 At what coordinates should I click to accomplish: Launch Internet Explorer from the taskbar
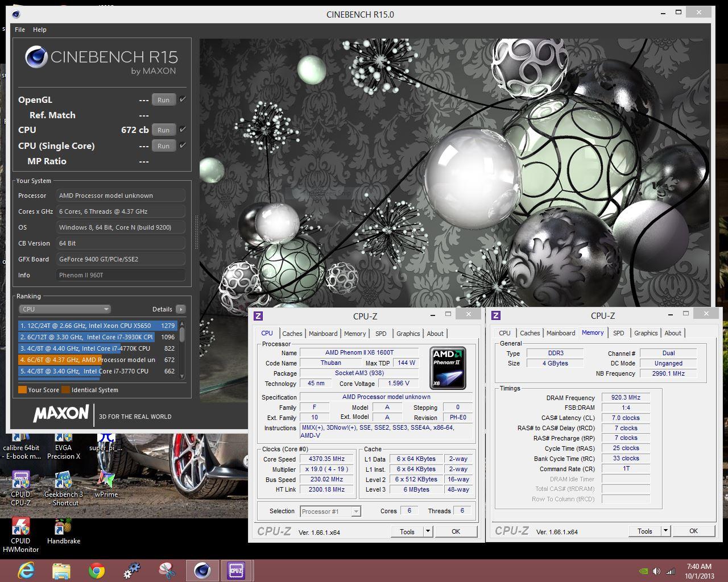pos(26,571)
